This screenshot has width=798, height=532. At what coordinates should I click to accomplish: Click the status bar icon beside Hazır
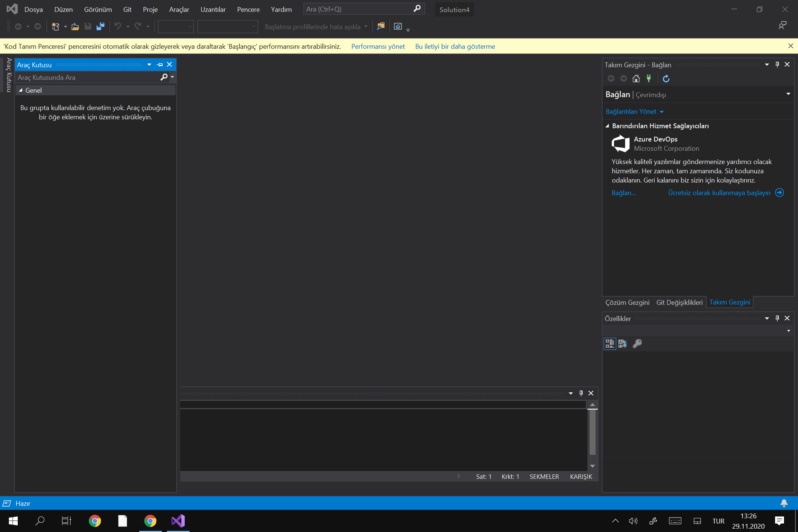(7, 503)
